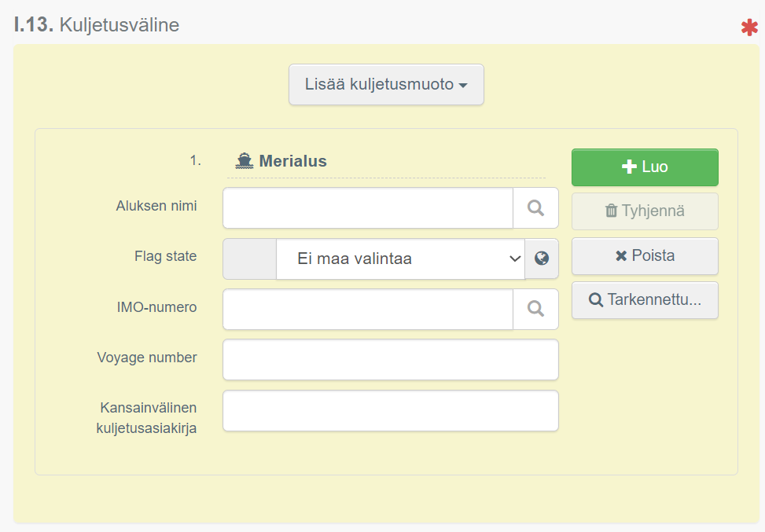Viewport: 765px width, 532px height.
Task: Click the globe icon beside Flag state
Action: pyautogui.click(x=542, y=258)
